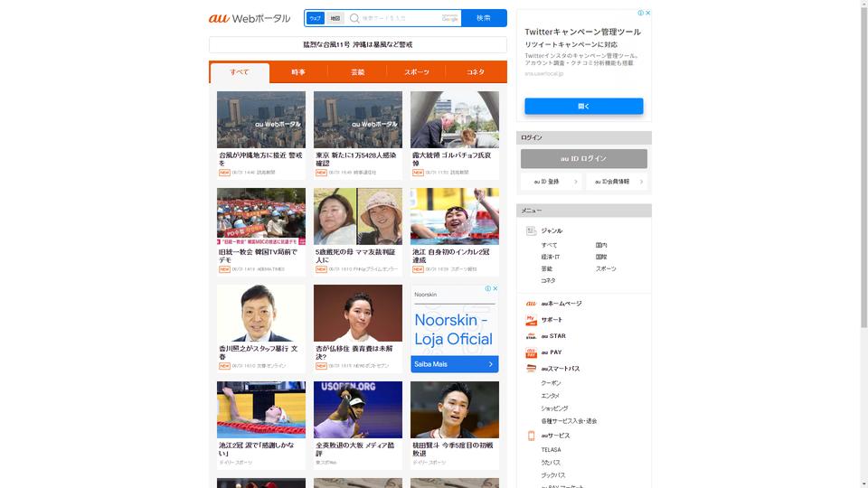
Task: Click the blue 検索 button
Action: [484, 18]
